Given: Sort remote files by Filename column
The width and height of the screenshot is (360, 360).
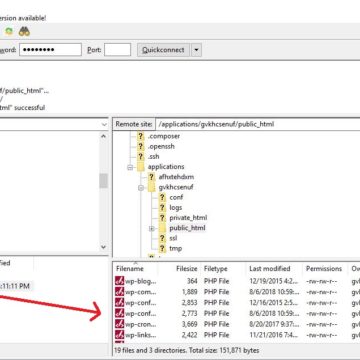Looking at the screenshot, I should pyautogui.click(x=135, y=269).
